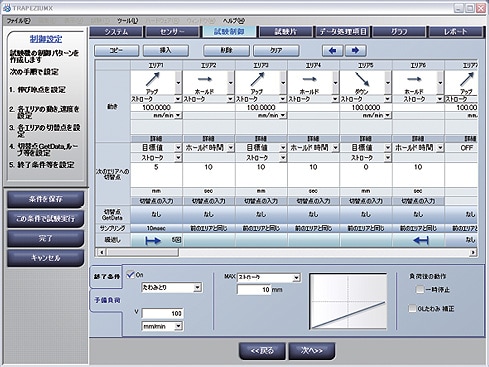Open the エリア1 motion type dropdown arrow
The image size is (489, 367).
[x=178, y=83]
